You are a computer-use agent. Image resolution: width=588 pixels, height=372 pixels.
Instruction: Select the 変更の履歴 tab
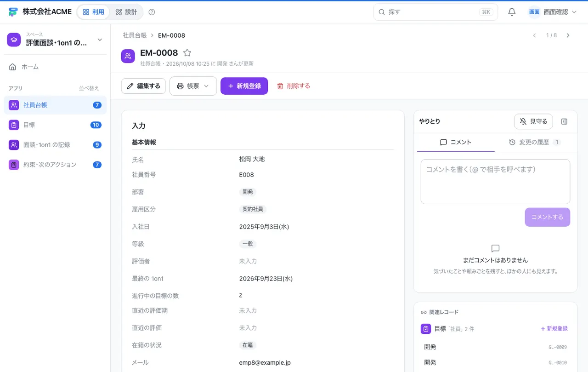pyautogui.click(x=535, y=143)
